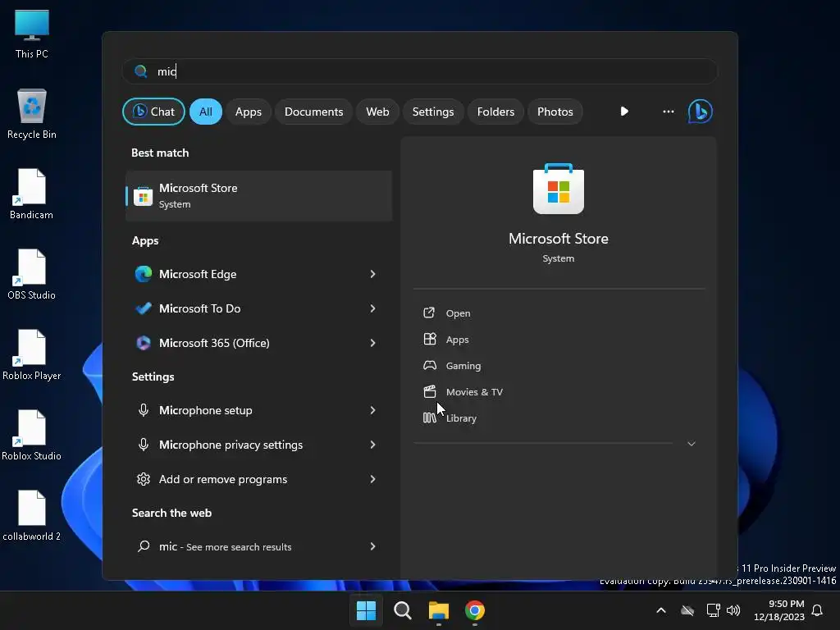Switch to the Apps filter tab
This screenshot has height=630, width=840.
coord(248,112)
